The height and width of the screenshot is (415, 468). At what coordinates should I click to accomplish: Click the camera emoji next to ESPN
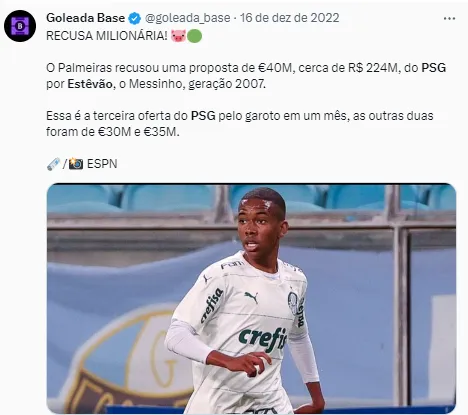click(76, 164)
